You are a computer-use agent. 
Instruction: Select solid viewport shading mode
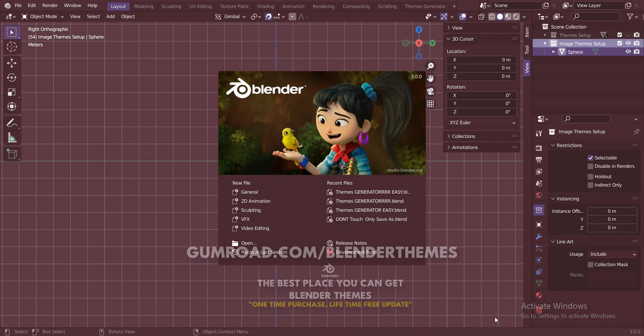(x=500, y=17)
